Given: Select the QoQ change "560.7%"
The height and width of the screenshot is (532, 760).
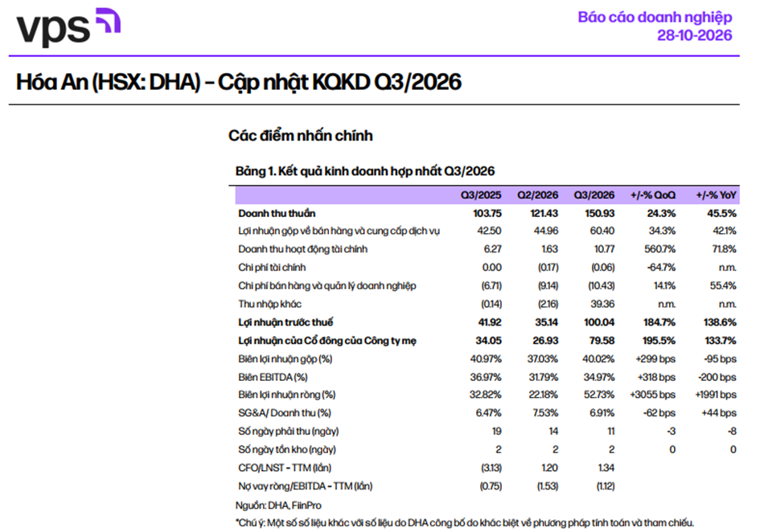Looking at the screenshot, I should (659, 249).
